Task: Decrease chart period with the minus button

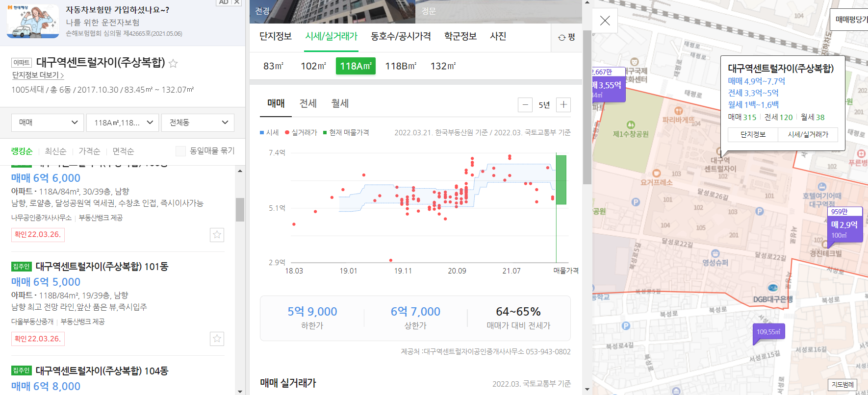Action: (x=525, y=104)
